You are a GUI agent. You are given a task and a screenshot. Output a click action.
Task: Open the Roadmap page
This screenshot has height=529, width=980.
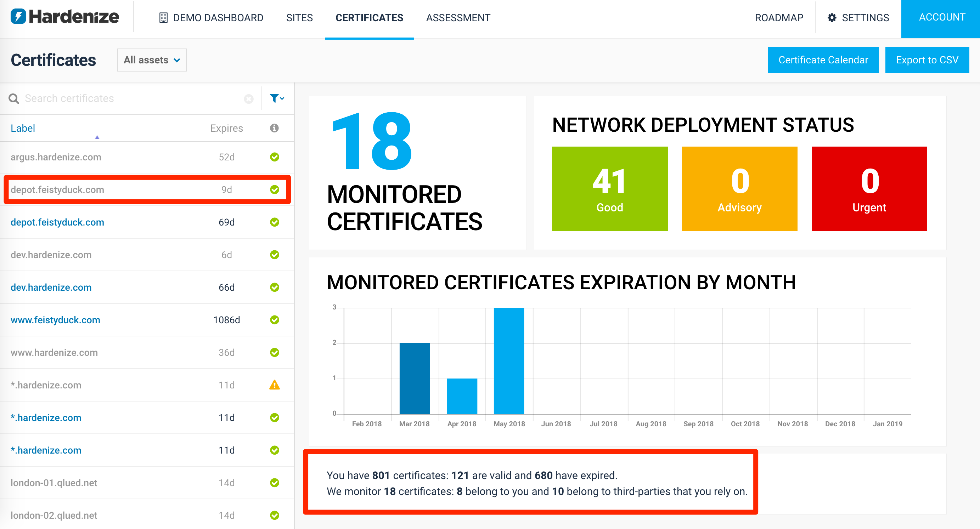pyautogui.click(x=779, y=18)
